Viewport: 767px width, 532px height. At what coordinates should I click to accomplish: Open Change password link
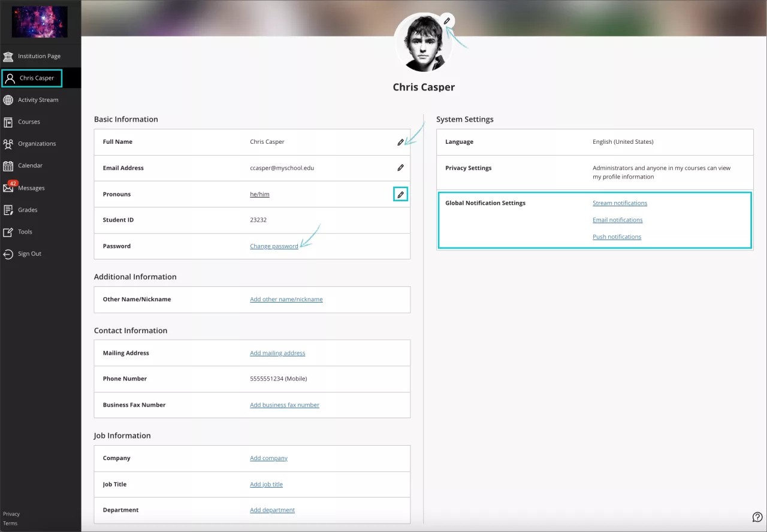pyautogui.click(x=274, y=246)
